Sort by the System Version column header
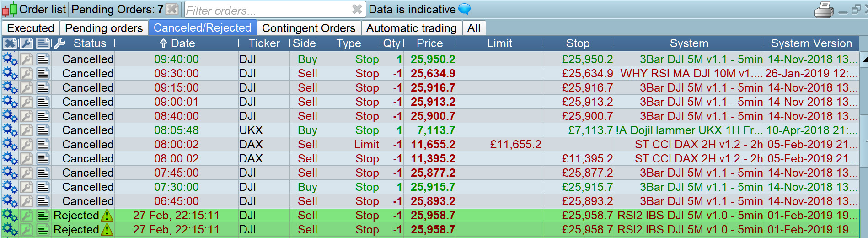868x238 pixels. tap(811, 43)
